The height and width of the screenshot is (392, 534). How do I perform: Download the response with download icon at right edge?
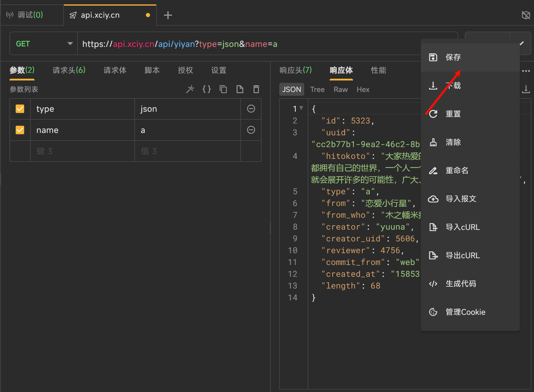click(526, 89)
